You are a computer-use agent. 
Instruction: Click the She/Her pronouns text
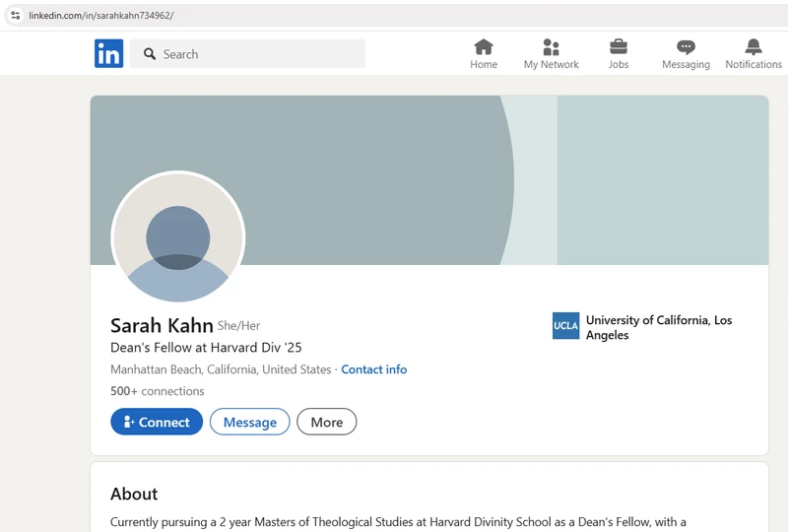(238, 326)
